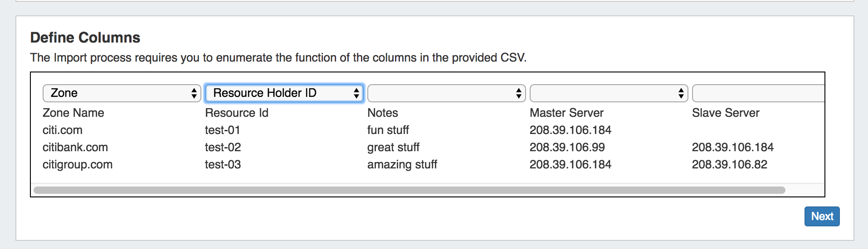868x249 pixels.
Task: Select the "amazing stuff" notes cell
Action: click(402, 165)
